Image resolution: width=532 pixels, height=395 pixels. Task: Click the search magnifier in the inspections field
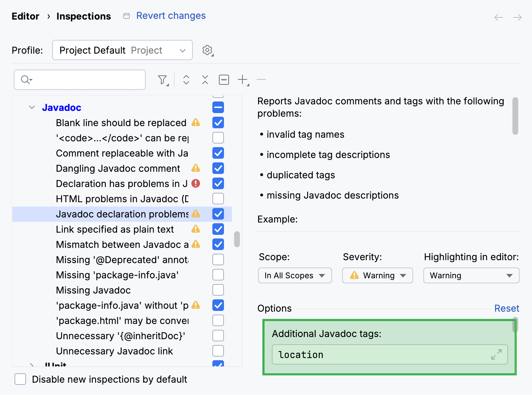point(25,79)
